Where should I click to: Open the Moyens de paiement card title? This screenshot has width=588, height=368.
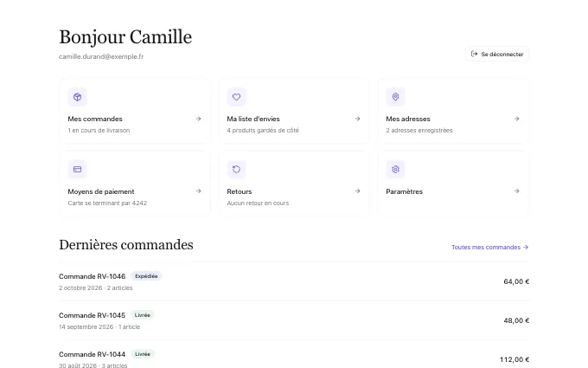click(101, 191)
